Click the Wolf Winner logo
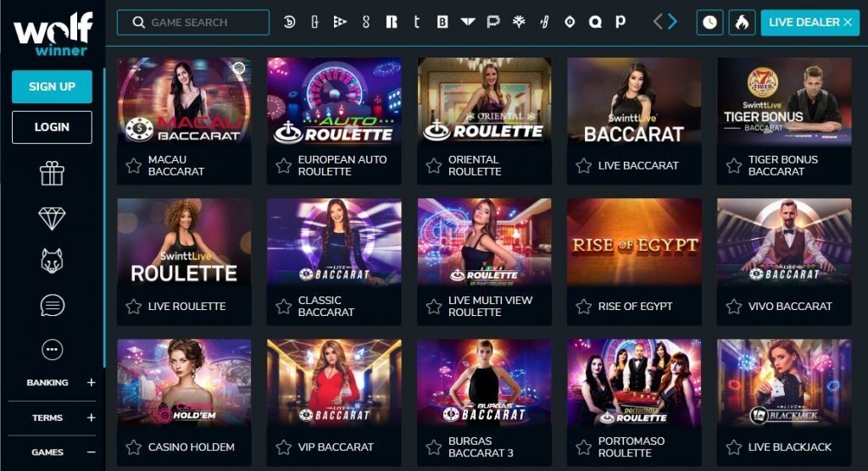The height and width of the screenshot is (471, 868). pos(53,35)
